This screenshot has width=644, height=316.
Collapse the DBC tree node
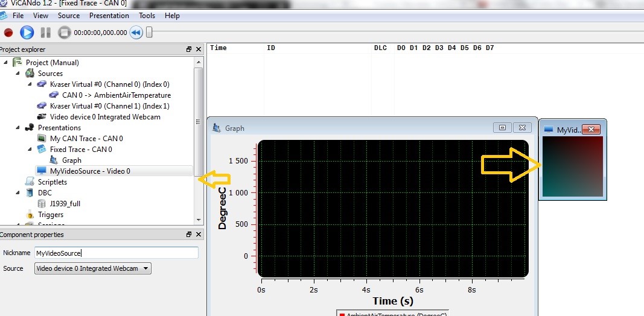(x=18, y=192)
